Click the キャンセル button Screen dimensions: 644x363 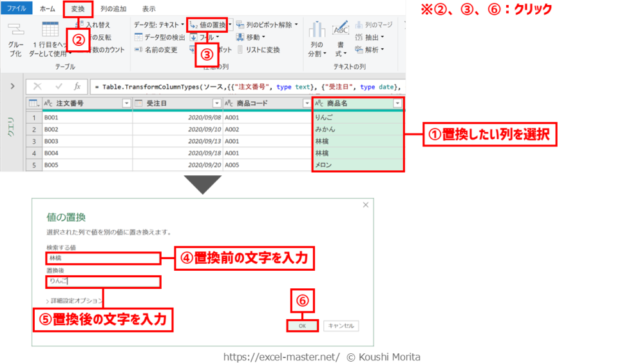pyautogui.click(x=341, y=326)
